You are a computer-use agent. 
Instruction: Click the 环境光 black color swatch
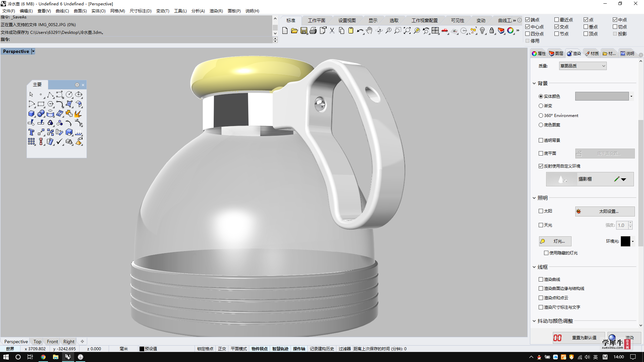(625, 241)
